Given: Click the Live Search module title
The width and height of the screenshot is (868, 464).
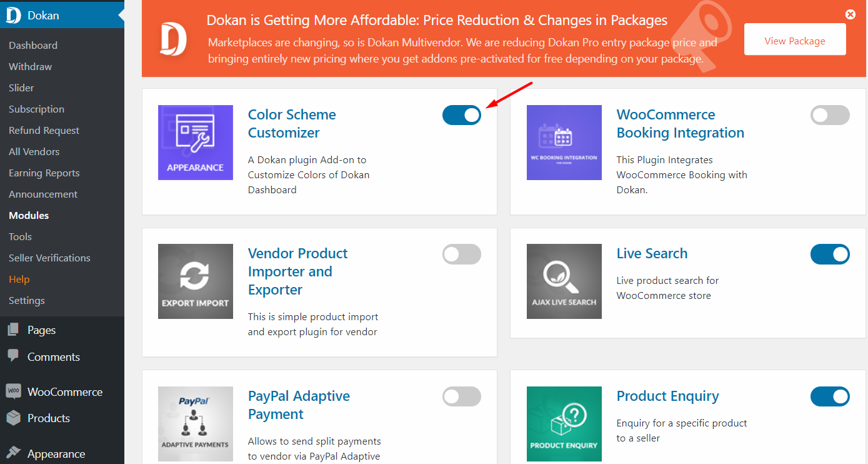Looking at the screenshot, I should point(652,253).
